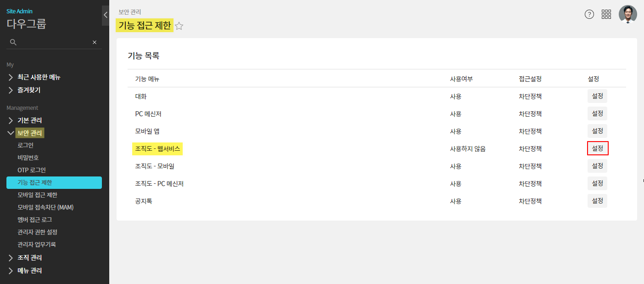This screenshot has height=284, width=644.
Task: Open the 로그인 menu item
Action: tap(25, 145)
